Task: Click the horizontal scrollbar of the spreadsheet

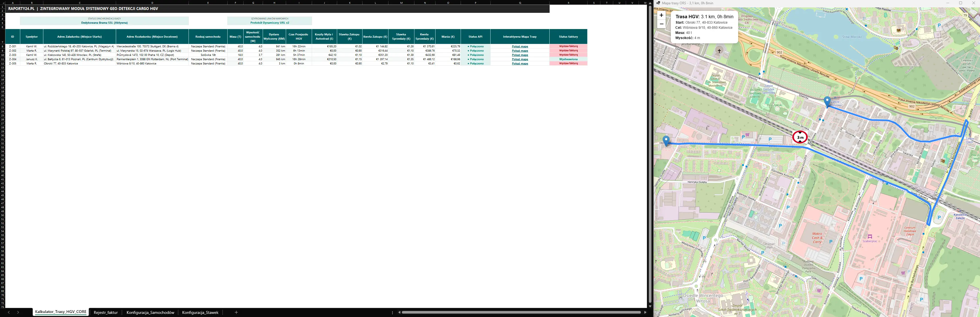Action: pos(521,312)
